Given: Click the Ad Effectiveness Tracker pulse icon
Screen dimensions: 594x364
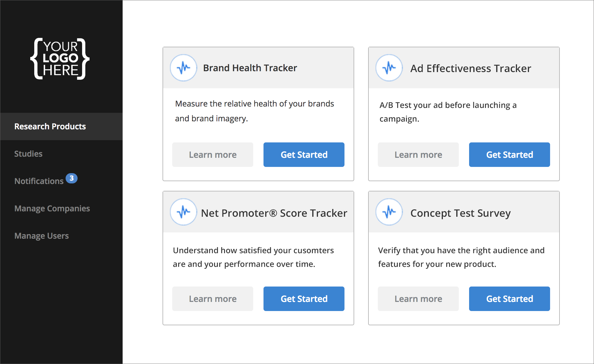Looking at the screenshot, I should click(x=389, y=68).
